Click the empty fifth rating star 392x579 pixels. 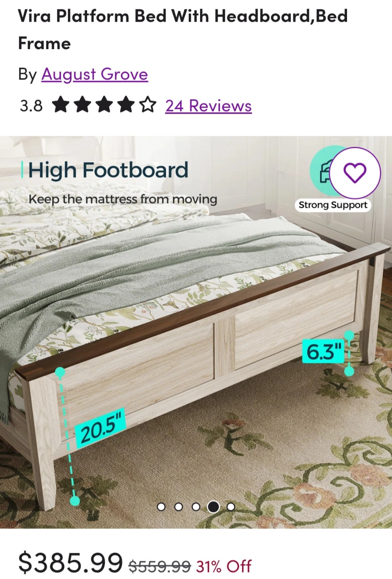tap(148, 105)
